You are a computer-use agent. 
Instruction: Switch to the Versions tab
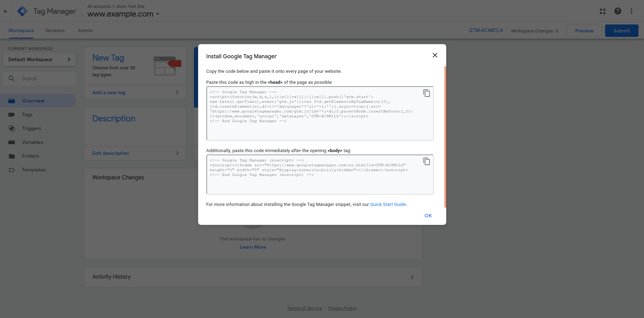click(55, 31)
